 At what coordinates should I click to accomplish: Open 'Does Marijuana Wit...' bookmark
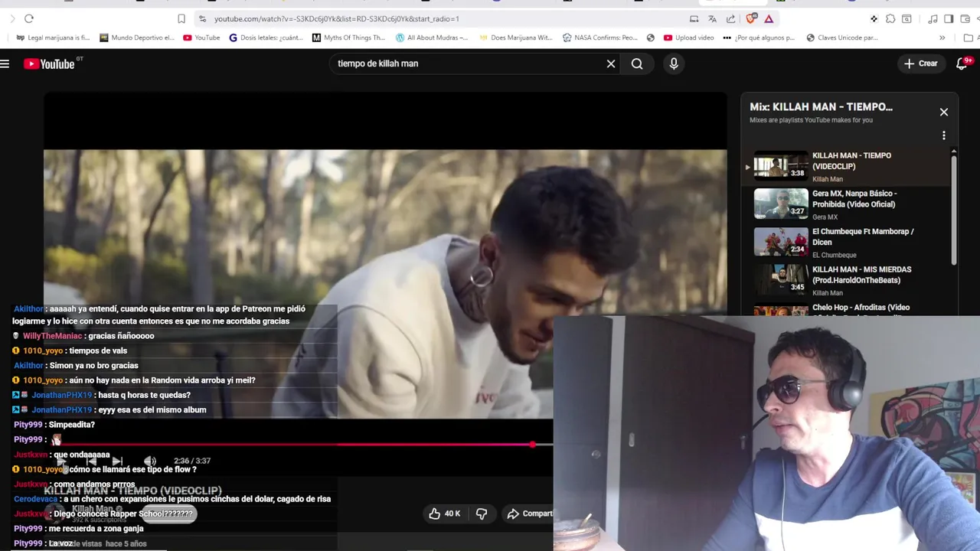515,37
